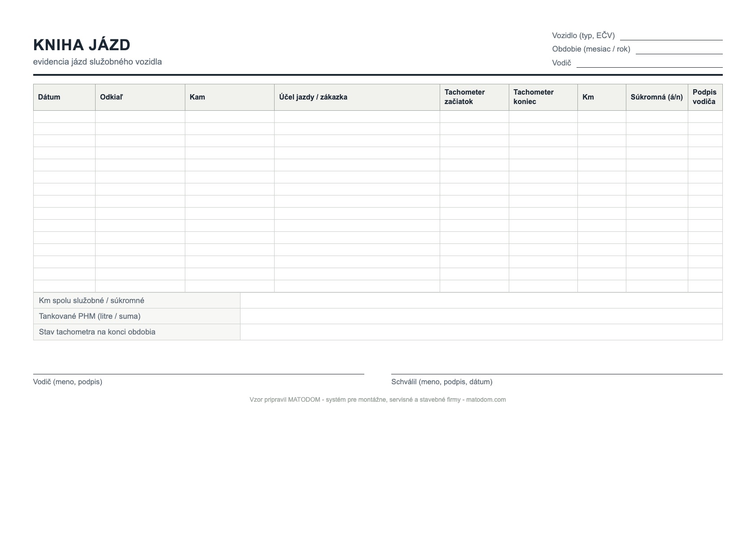Click the Podpis vodiča column header
The height and width of the screenshot is (534, 756).
point(705,97)
